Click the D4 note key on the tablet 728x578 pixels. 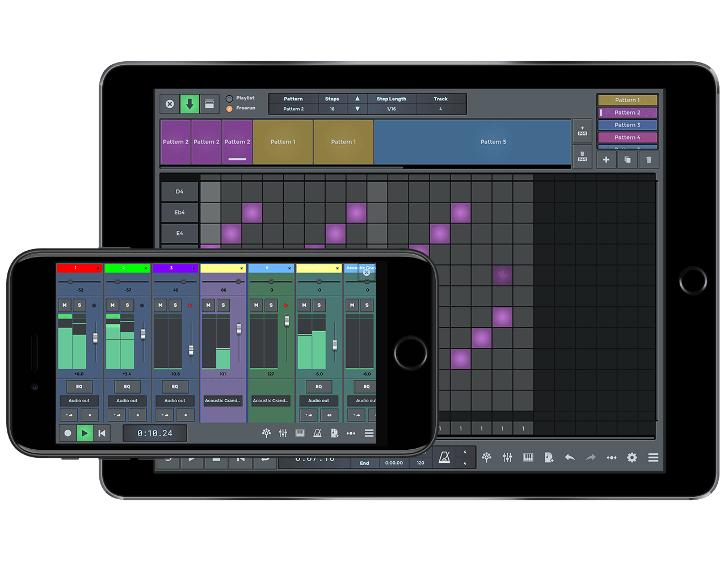[x=179, y=192]
